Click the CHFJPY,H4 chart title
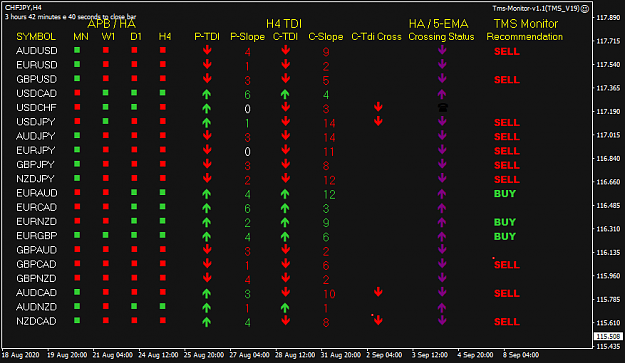 (23, 8)
